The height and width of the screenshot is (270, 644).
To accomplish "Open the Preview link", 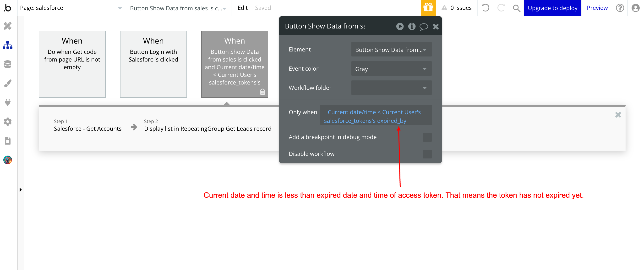I will (x=597, y=8).
